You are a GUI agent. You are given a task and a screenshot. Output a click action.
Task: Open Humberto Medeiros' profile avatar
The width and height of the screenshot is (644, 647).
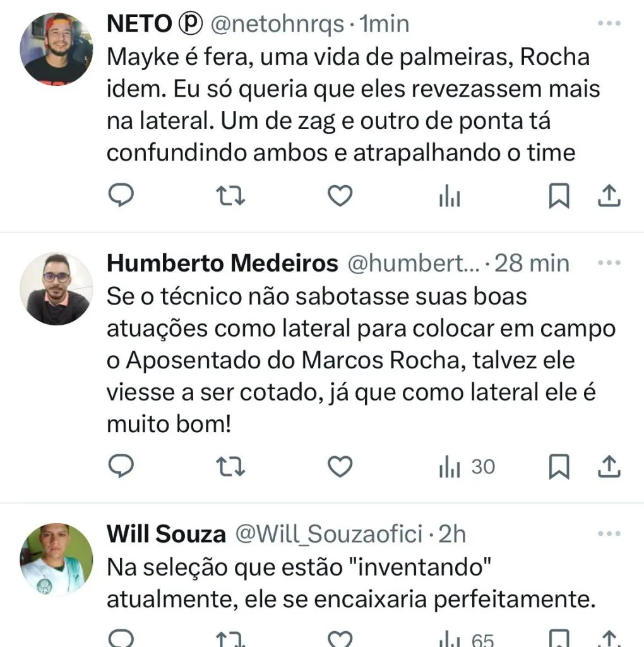coord(57,289)
